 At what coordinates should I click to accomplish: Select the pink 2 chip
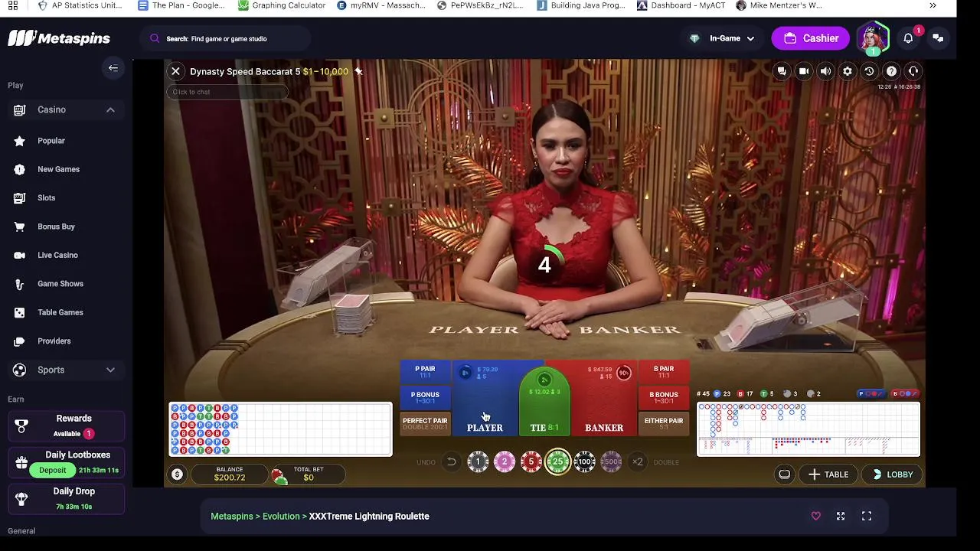[505, 461]
